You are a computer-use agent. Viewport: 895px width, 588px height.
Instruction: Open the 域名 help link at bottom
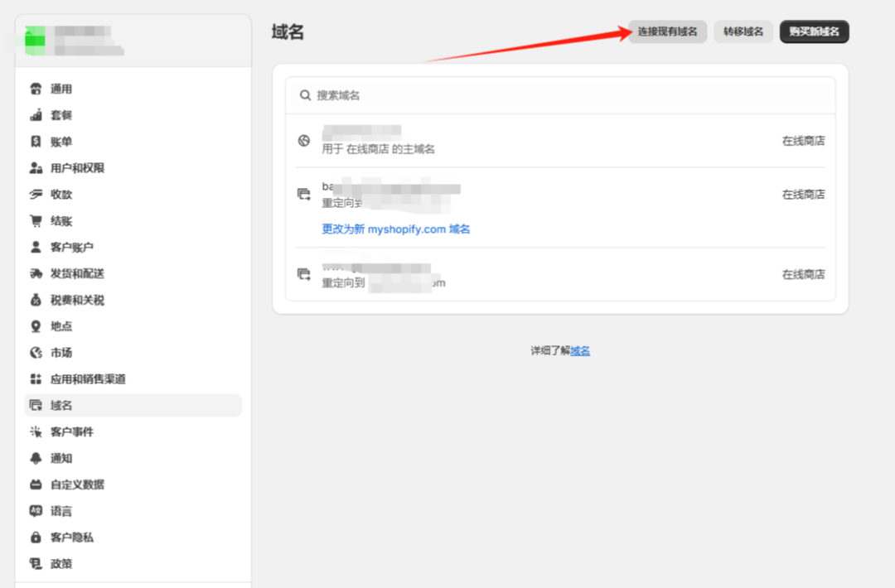pyautogui.click(x=579, y=350)
